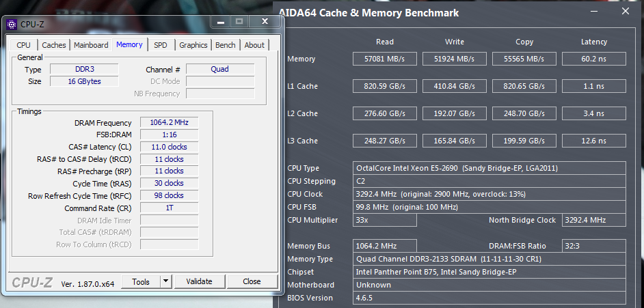Screen dimensions: 644x308
Task: Click L3 Cache Latency value 12.6 ns
Action: (594, 141)
